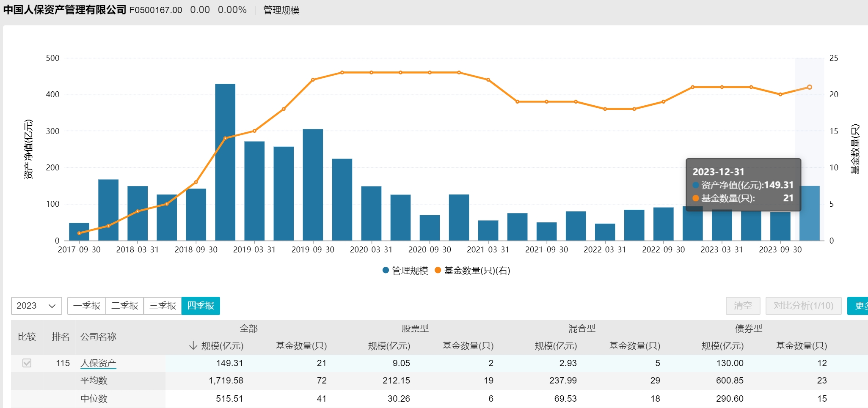This screenshot has height=408, width=868.
Task: Click the 600.85 average bond scale value
Action: point(730,381)
